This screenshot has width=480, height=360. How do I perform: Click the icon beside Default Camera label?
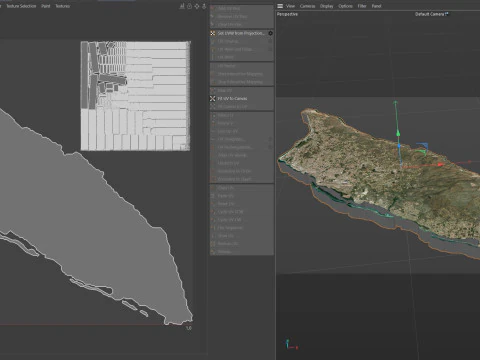pyautogui.click(x=447, y=14)
